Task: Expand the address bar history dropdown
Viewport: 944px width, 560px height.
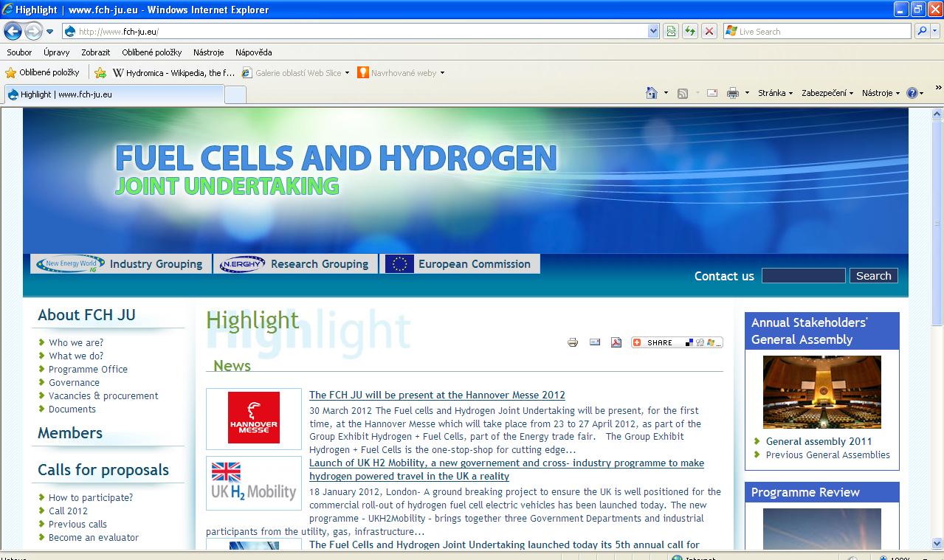Action: tap(653, 32)
